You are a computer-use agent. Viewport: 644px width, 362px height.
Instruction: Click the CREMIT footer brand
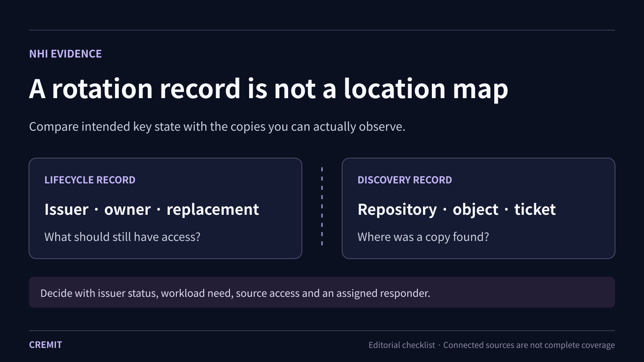click(45, 345)
